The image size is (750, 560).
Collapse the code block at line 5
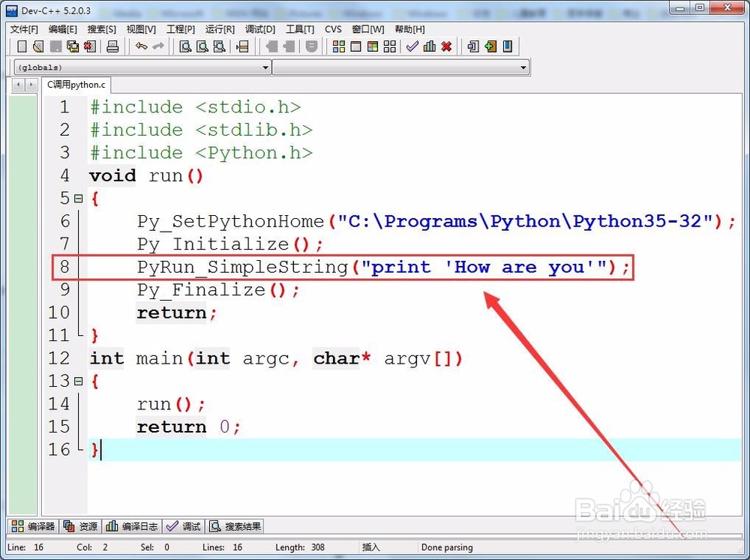click(x=79, y=198)
